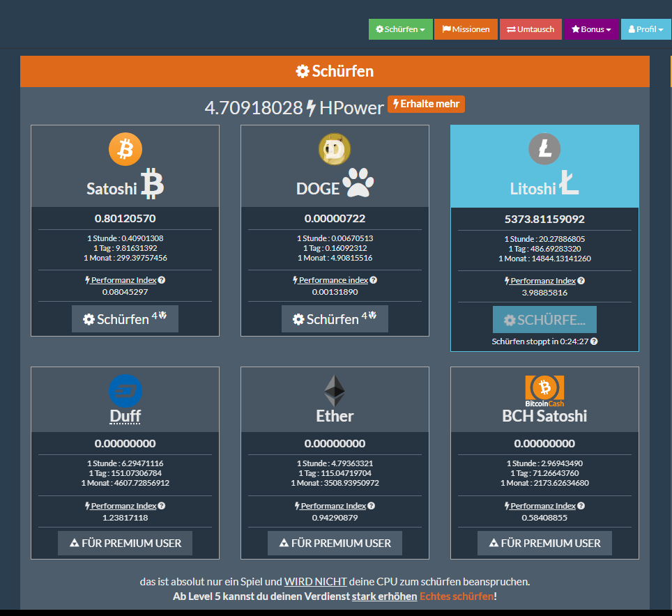Click the Bitcoin Cash logo icon
This screenshot has width=672, height=616.
pyautogui.click(x=544, y=391)
